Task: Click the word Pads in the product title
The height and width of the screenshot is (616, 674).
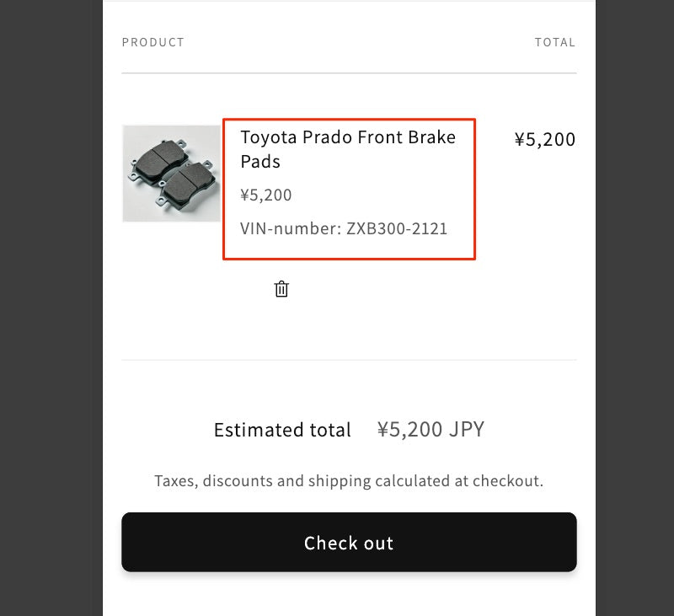Action: pyautogui.click(x=259, y=162)
